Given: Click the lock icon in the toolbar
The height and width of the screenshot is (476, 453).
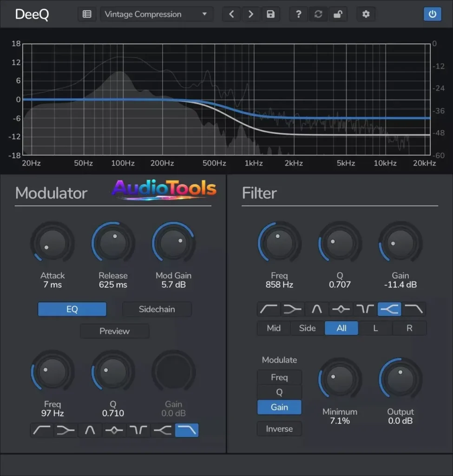Looking at the screenshot, I should [338, 14].
